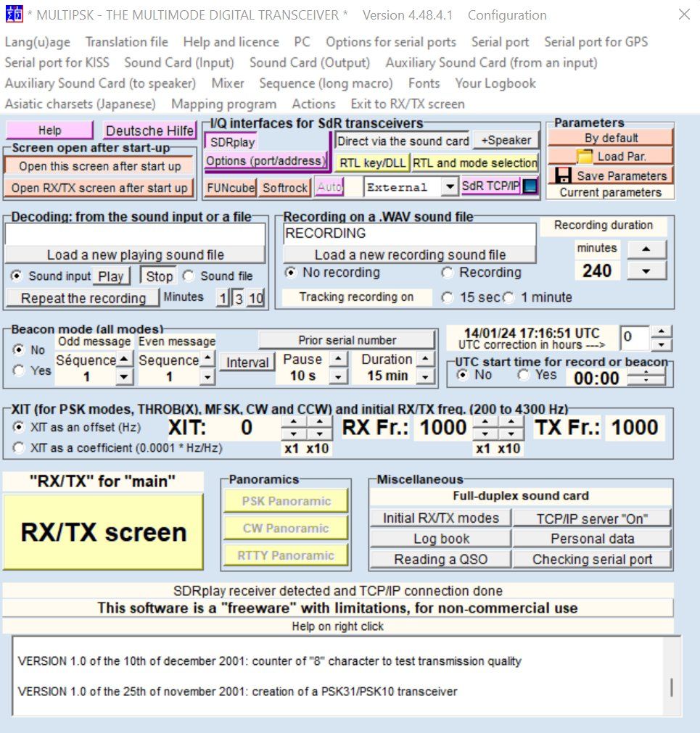
Task: Increase UTC correction hours
Action: 661,331
